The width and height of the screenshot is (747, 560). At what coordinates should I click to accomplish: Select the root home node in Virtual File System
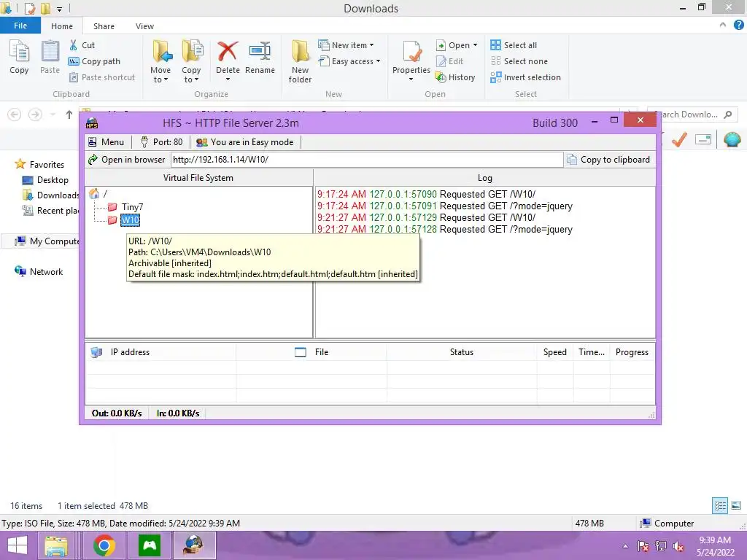[94, 193]
